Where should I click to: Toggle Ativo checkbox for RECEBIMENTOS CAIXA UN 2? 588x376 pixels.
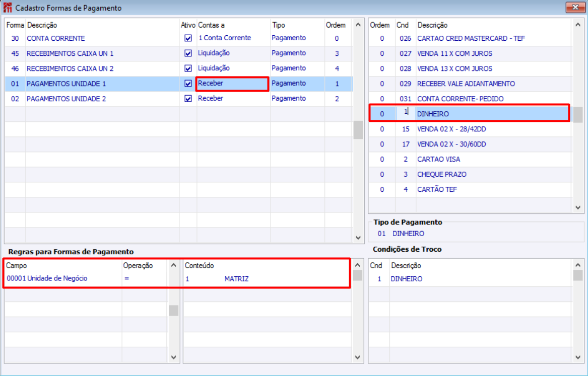point(188,68)
